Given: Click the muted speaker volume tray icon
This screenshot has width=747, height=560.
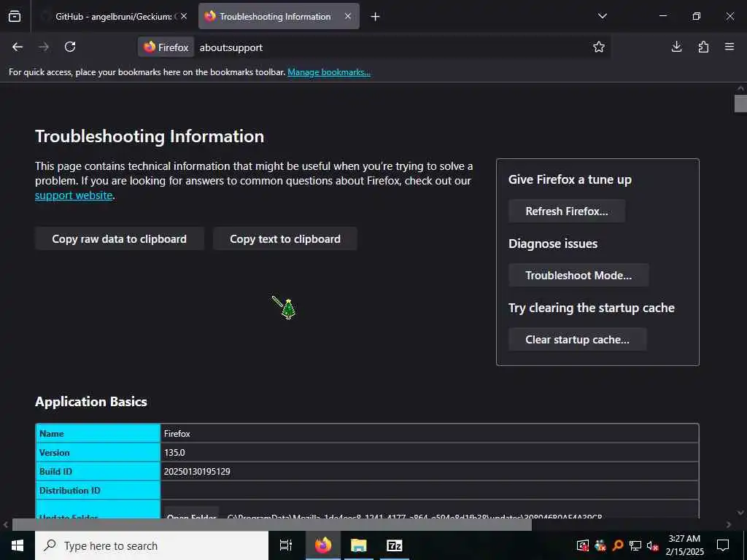Looking at the screenshot, I should pyautogui.click(x=653, y=545).
